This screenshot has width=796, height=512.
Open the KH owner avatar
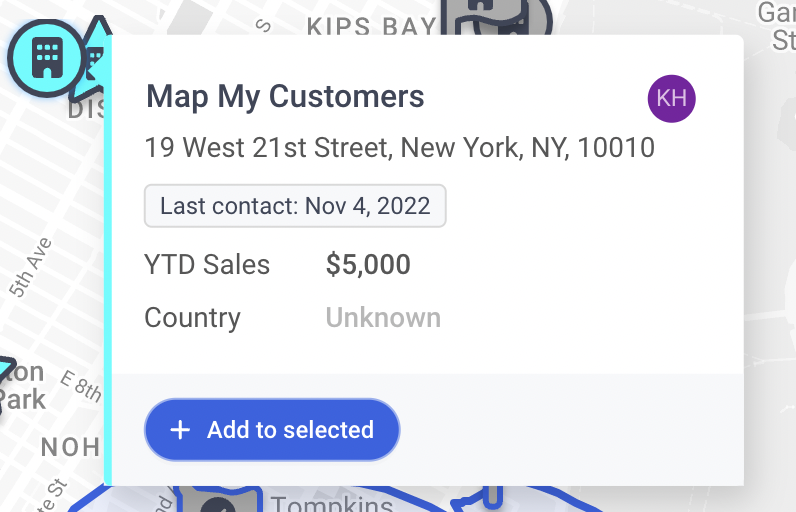click(671, 98)
